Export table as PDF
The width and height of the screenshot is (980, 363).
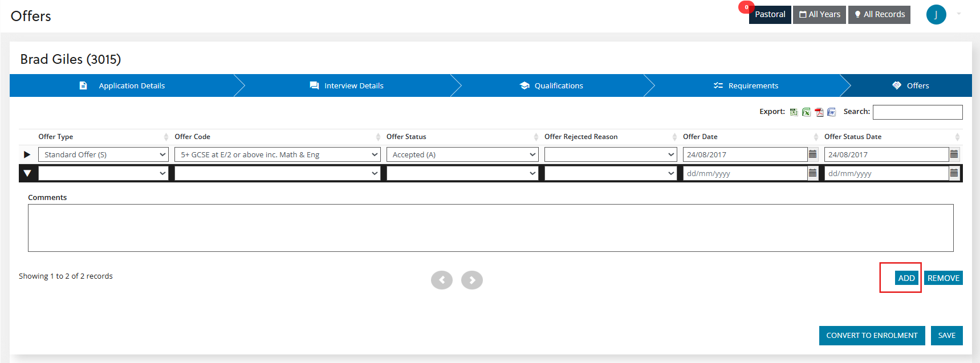[819, 112]
